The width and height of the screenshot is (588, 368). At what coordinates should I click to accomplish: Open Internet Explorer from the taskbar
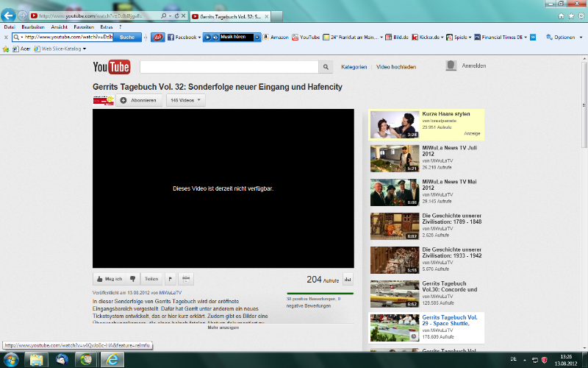[112, 359]
